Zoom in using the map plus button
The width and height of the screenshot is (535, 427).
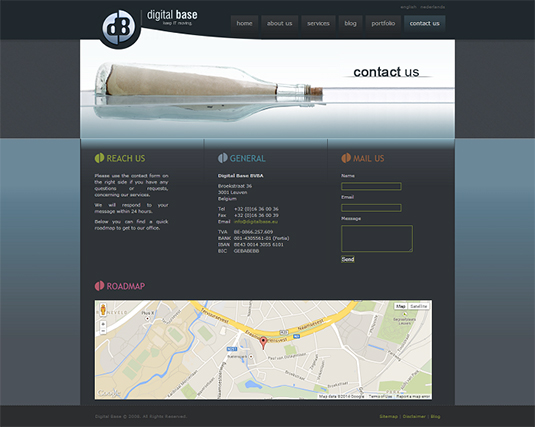[x=103, y=324]
